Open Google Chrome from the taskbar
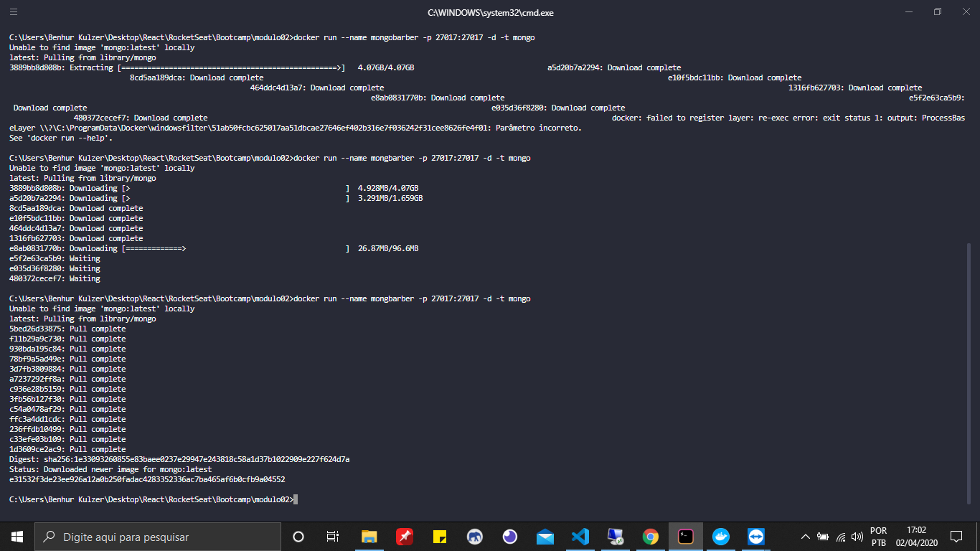Screen dimensions: 980x551 650,537
